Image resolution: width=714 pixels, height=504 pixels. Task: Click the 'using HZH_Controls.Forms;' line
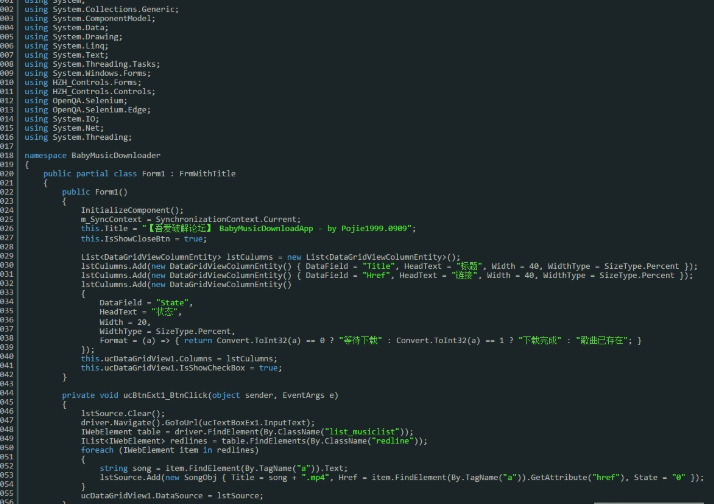[x=83, y=82]
